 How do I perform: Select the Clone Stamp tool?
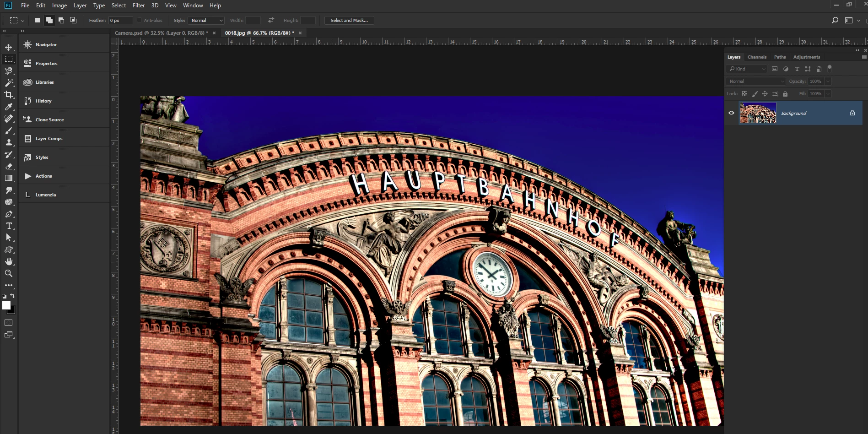[x=9, y=142]
